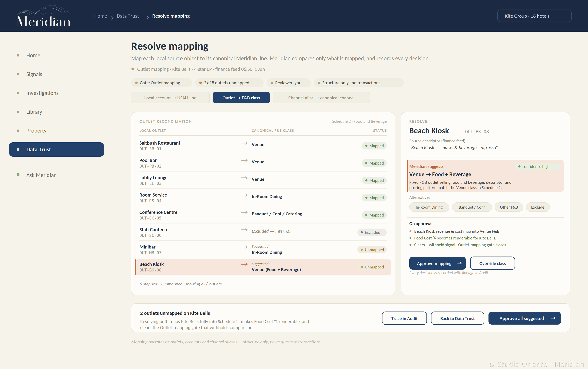Click Trace in Audit button

pyautogui.click(x=404, y=318)
